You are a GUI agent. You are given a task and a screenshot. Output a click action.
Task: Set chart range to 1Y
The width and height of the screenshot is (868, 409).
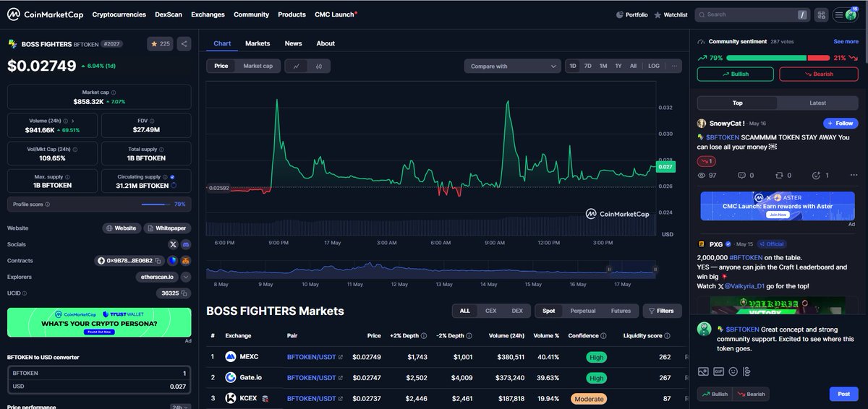[x=618, y=66]
